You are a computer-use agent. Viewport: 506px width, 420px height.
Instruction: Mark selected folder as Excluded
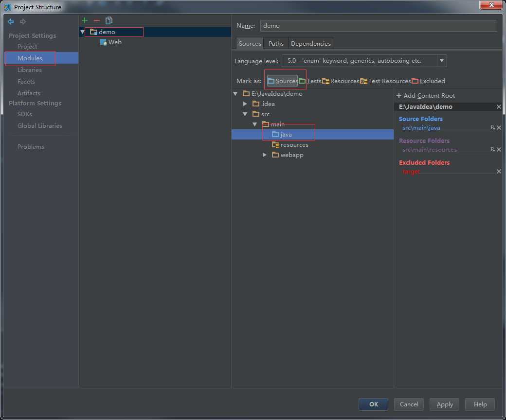[429, 81]
